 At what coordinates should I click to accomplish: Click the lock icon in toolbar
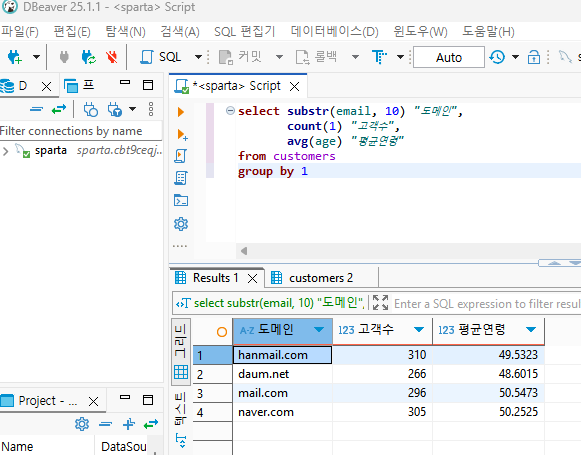point(534,57)
